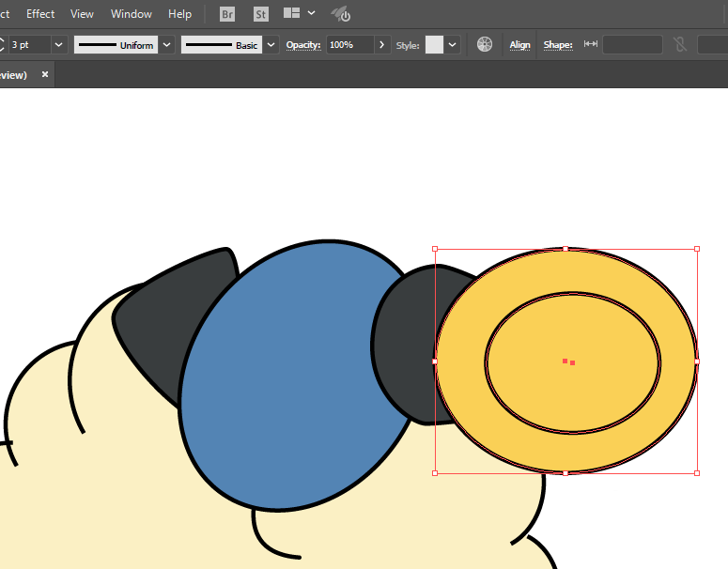Expand the width profile dropdown arrow
728x569 pixels.
coord(166,45)
